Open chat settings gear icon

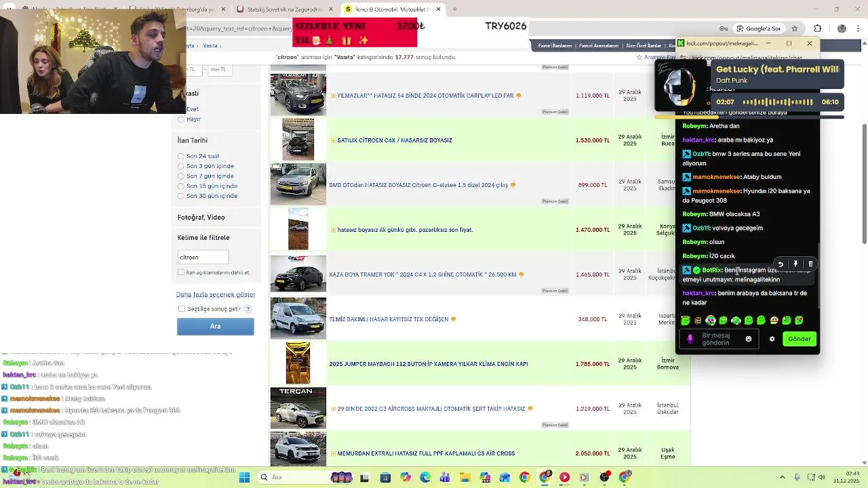772,339
